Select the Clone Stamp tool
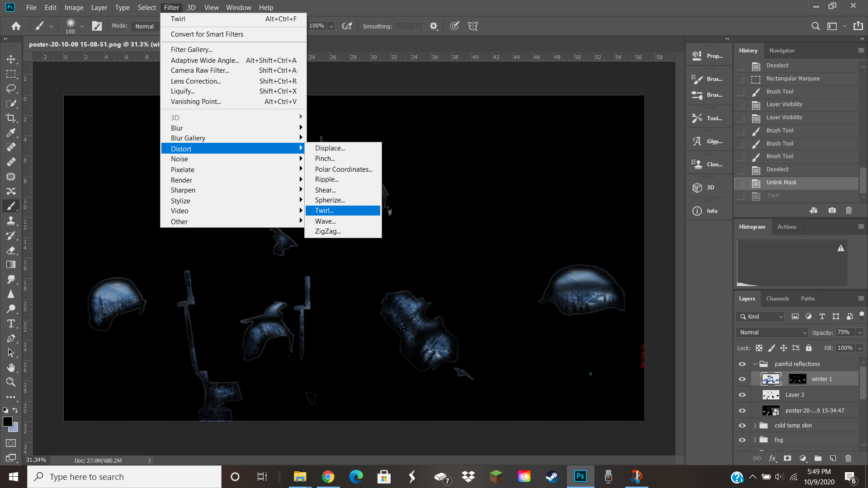 [x=11, y=221]
